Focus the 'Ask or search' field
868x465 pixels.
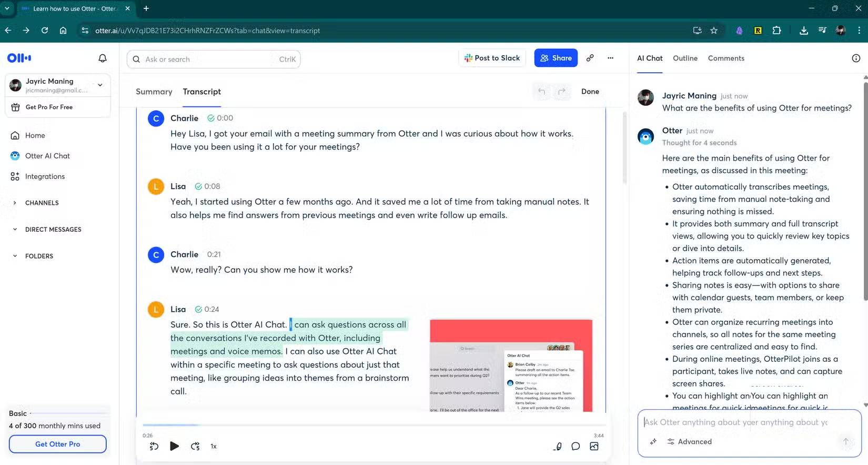[x=214, y=59]
